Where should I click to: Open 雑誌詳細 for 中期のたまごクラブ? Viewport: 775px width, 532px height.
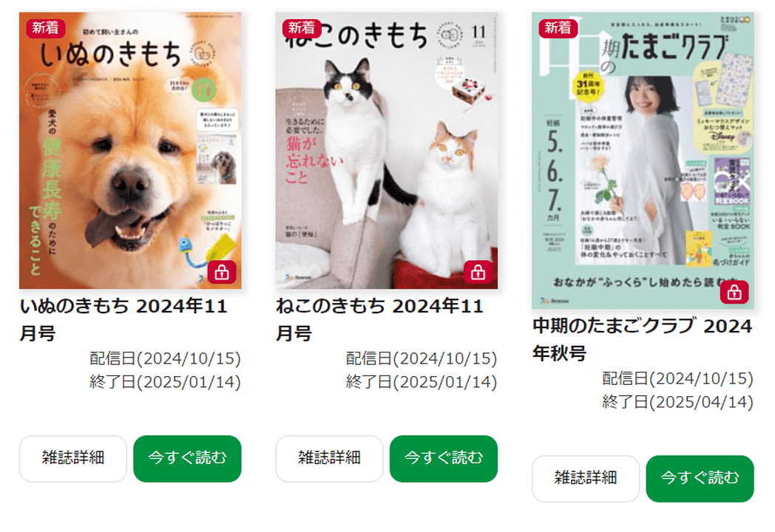(586, 479)
